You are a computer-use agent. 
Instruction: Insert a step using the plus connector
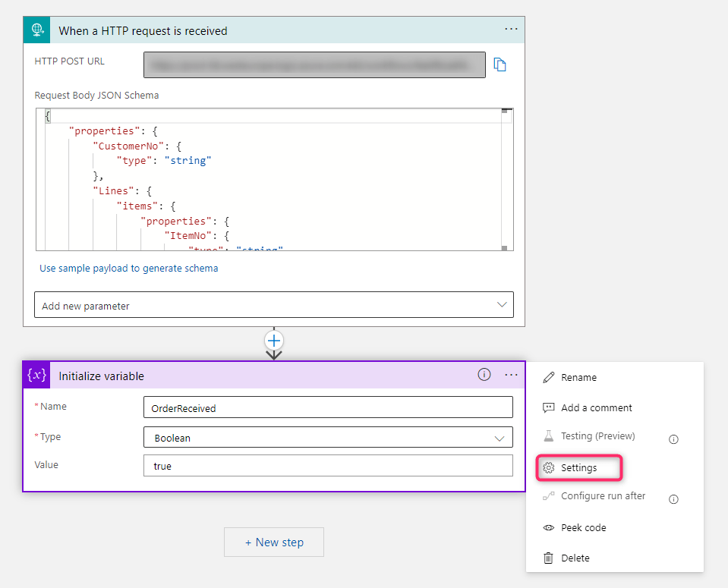click(274, 341)
